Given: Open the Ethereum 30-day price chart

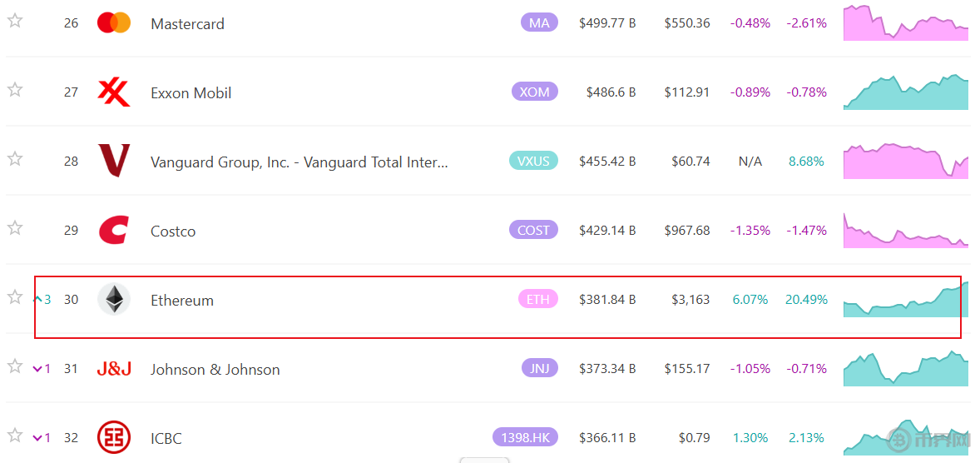Looking at the screenshot, I should pyautogui.click(x=906, y=299).
